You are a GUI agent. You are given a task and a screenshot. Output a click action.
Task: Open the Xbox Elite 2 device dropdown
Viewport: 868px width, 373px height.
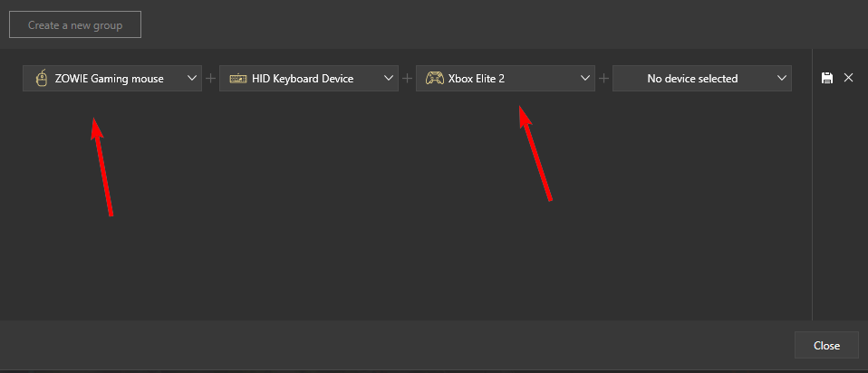[506, 79]
